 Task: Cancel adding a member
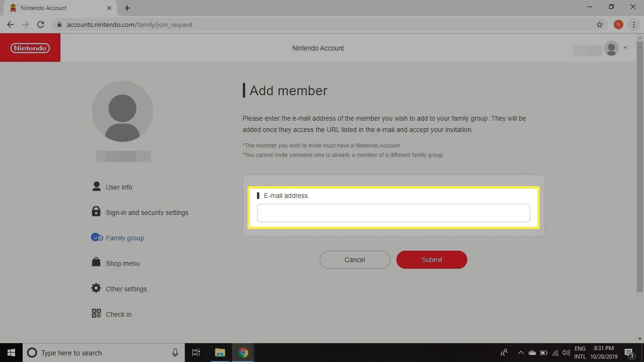tap(355, 260)
